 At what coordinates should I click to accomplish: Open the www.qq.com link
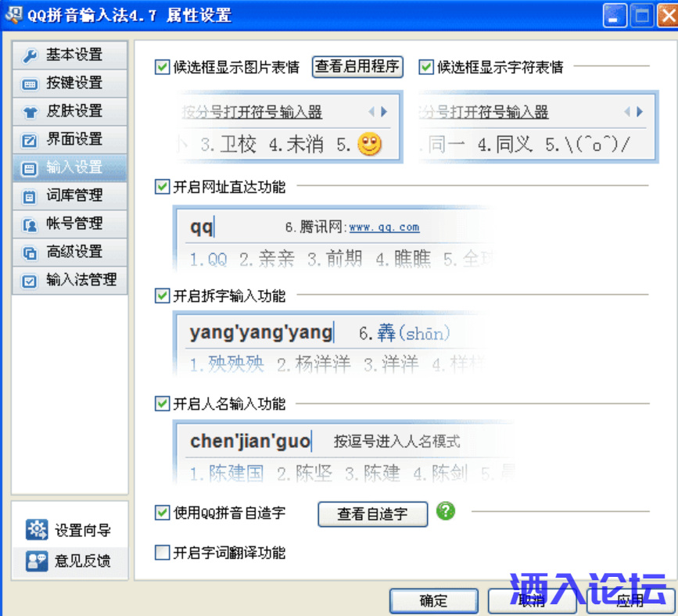tap(384, 227)
